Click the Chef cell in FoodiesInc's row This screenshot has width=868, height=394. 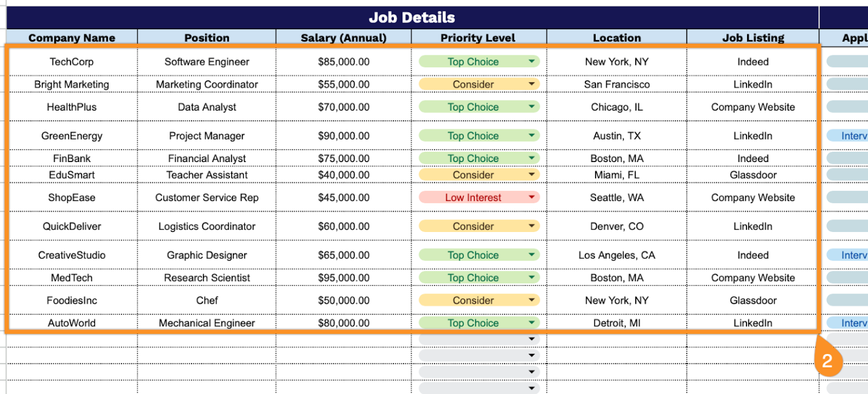coord(206,300)
